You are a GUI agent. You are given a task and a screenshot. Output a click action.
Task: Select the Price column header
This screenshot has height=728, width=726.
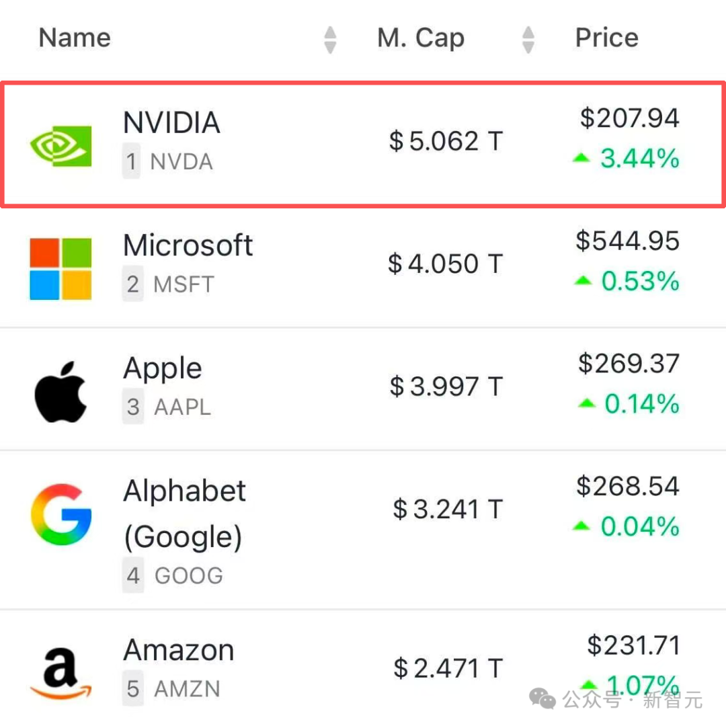[606, 38]
